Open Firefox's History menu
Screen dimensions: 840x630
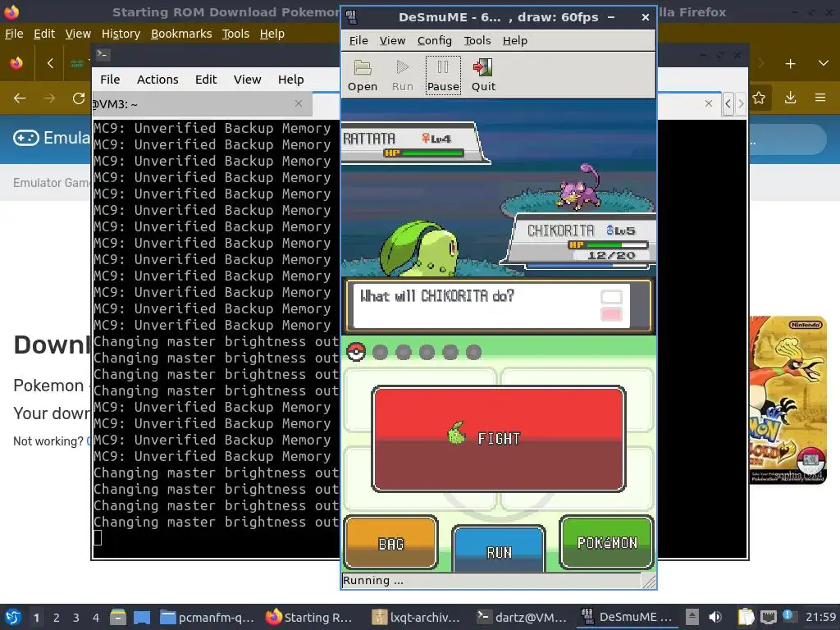coord(121,34)
